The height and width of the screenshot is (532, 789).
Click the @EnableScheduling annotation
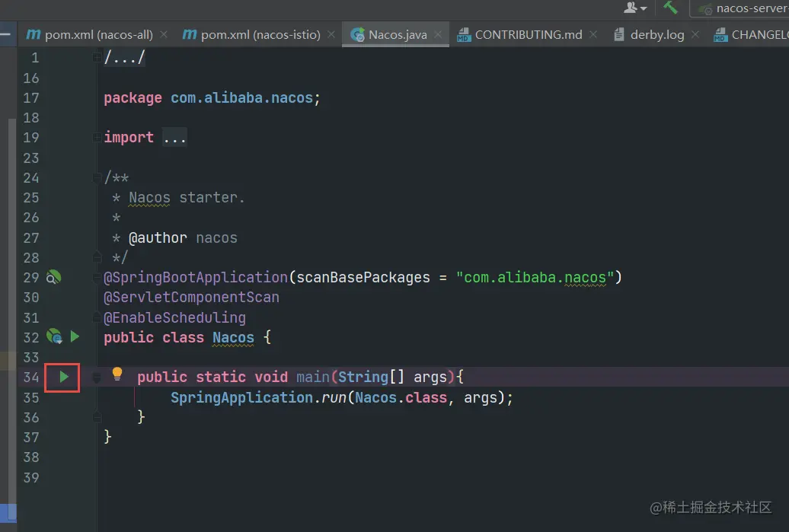pos(174,318)
